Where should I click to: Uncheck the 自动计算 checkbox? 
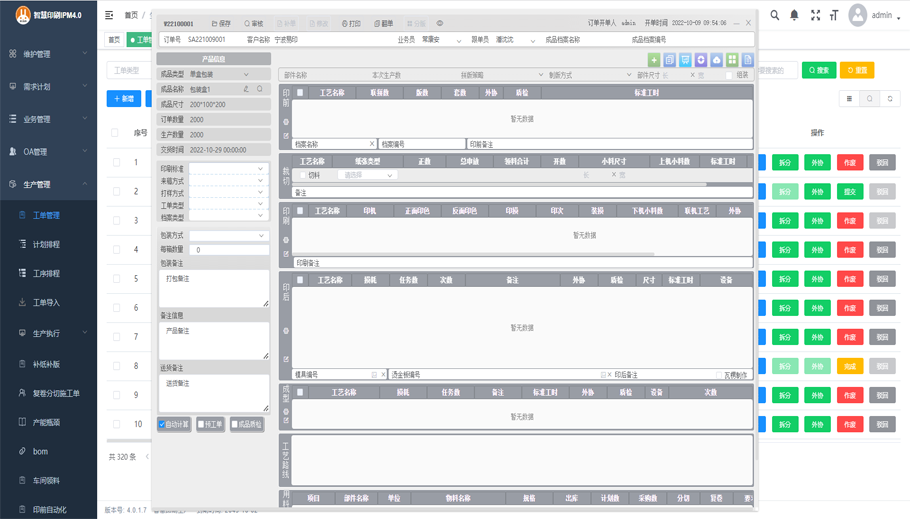(x=163, y=424)
